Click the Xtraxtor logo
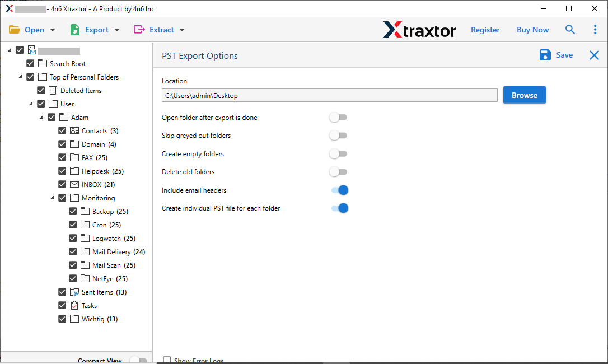The width and height of the screenshot is (608, 364). (x=419, y=30)
